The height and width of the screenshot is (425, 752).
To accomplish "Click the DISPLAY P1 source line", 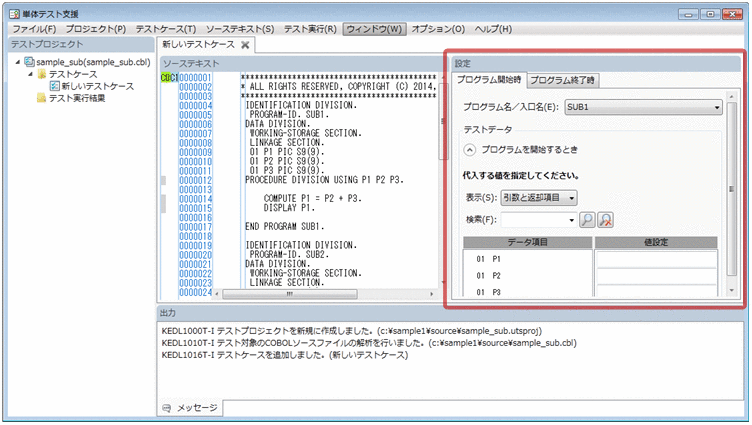I will 289,208.
